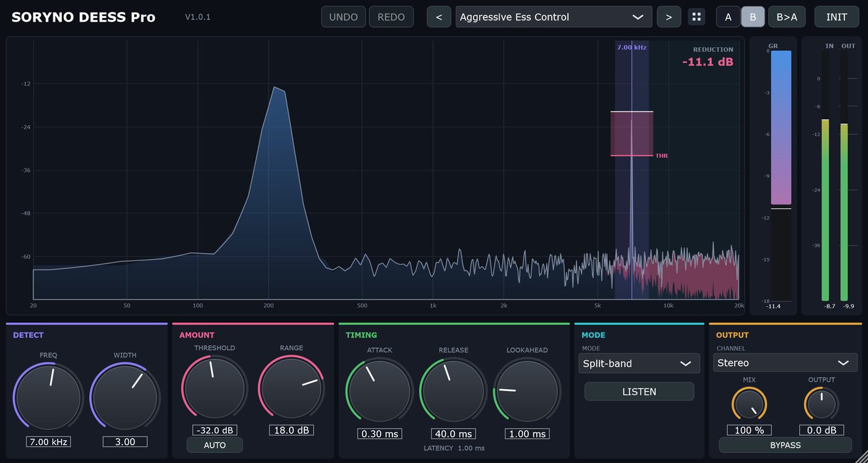The height and width of the screenshot is (463, 868).
Task: Click the LATENCY 1.00 ms readout
Action: click(454, 448)
